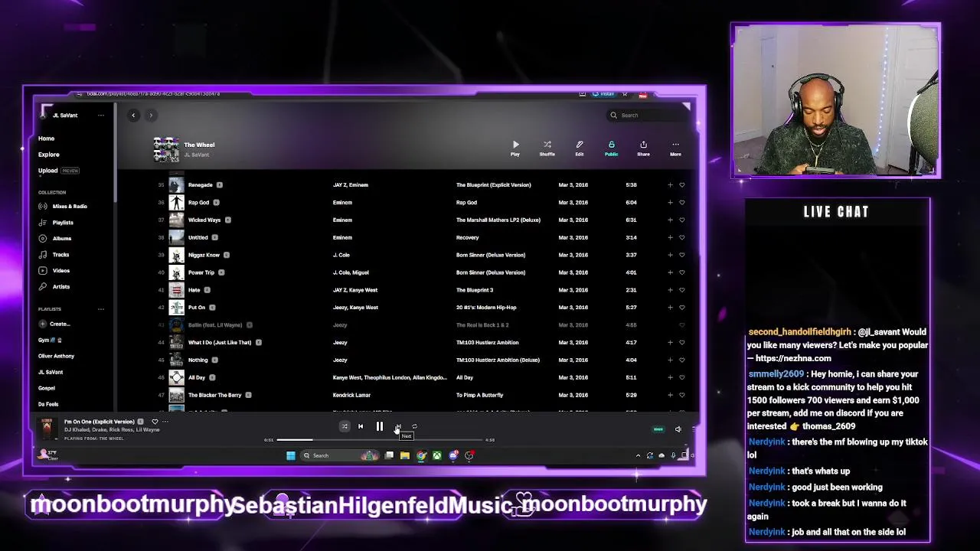Image resolution: width=980 pixels, height=551 pixels.
Task: Open the Windows Start menu
Action: pyautogui.click(x=291, y=455)
